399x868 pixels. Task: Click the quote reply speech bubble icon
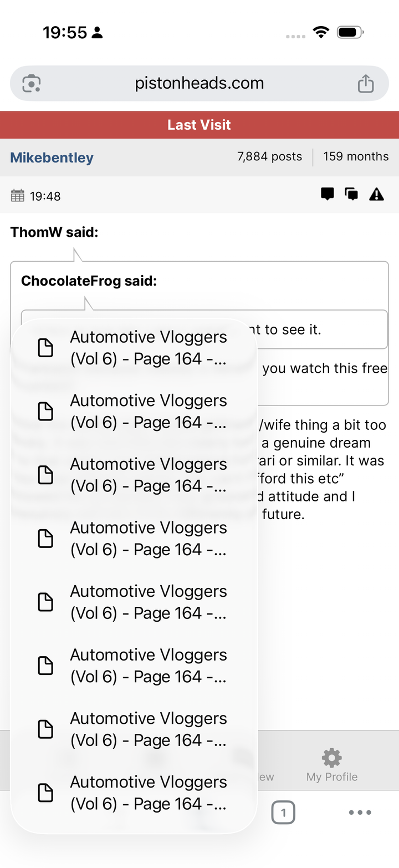pyautogui.click(x=328, y=194)
